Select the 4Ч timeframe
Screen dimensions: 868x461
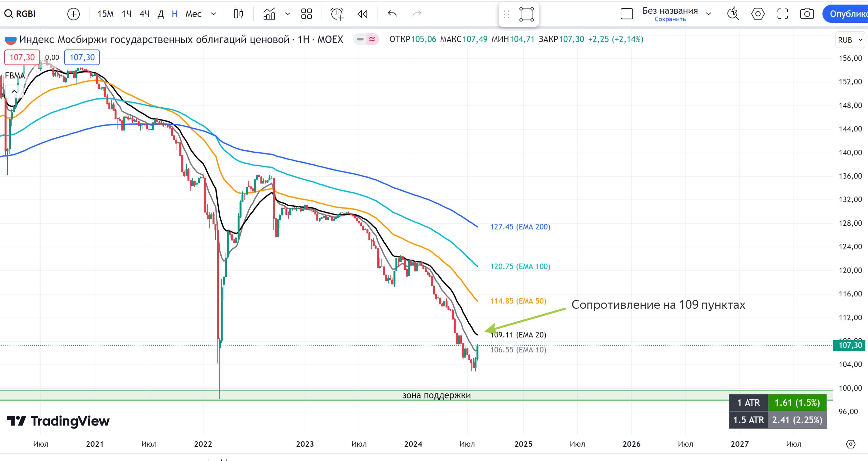(x=144, y=14)
